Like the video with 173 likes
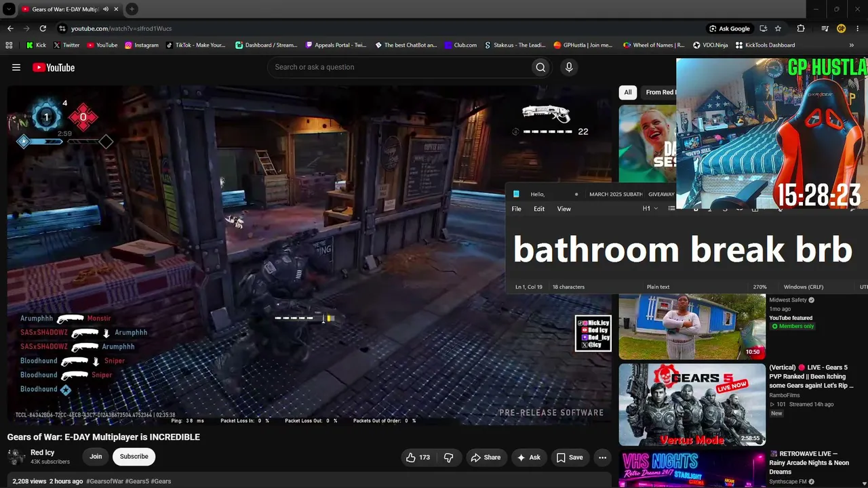This screenshot has height=488, width=868. (x=418, y=457)
